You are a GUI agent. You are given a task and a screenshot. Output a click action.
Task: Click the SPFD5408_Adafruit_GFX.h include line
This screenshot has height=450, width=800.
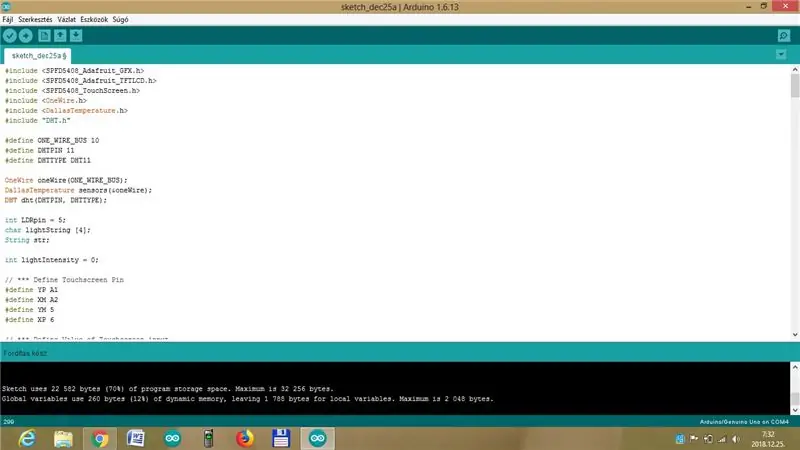[x=74, y=70]
